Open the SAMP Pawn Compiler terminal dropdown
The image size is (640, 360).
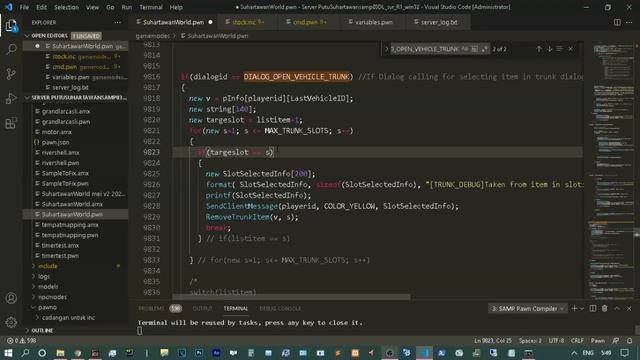[527, 309]
